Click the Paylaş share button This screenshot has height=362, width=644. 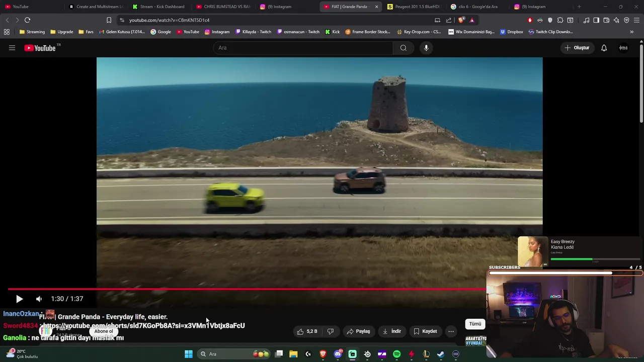tap(358, 331)
